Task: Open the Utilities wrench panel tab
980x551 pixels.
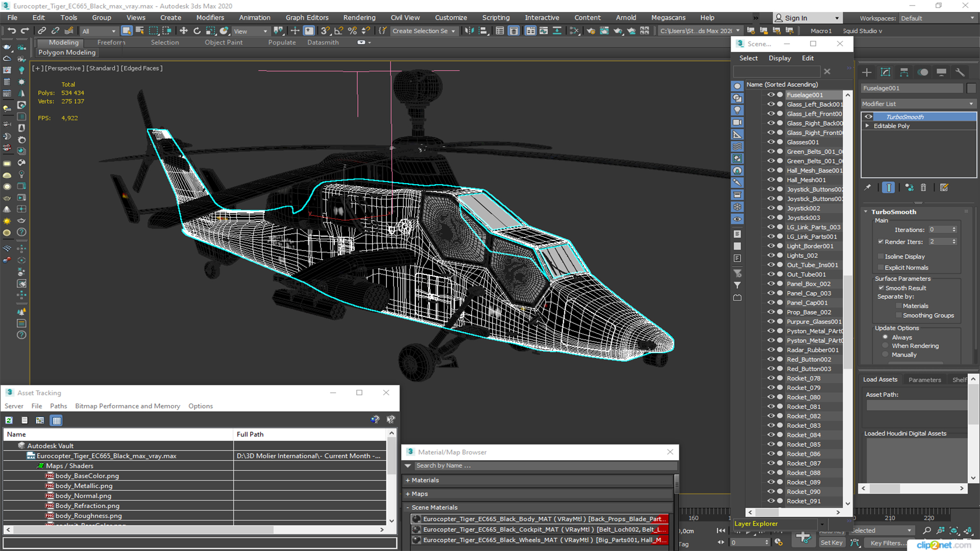Action: click(960, 72)
